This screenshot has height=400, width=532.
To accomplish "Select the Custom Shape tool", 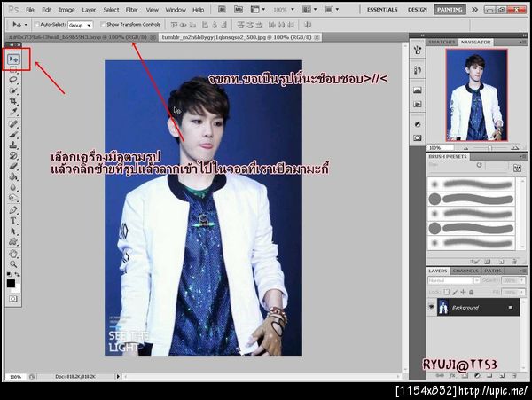I will point(13,242).
